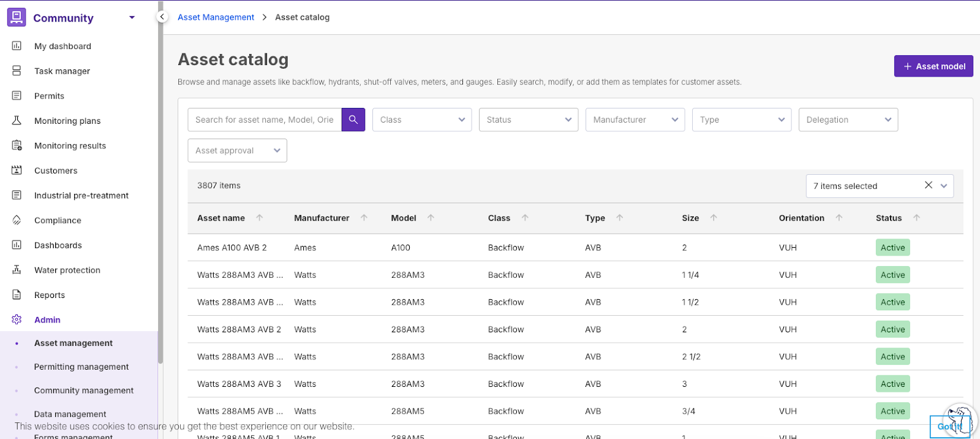Image resolution: width=980 pixels, height=439 pixels.
Task: Open the Customers sidebar page
Action: 56,170
